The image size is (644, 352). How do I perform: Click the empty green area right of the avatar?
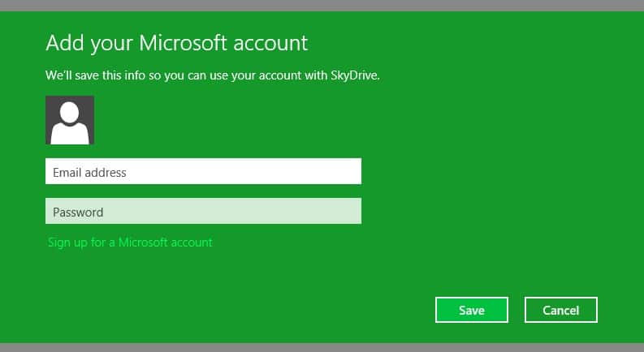pos(325,120)
